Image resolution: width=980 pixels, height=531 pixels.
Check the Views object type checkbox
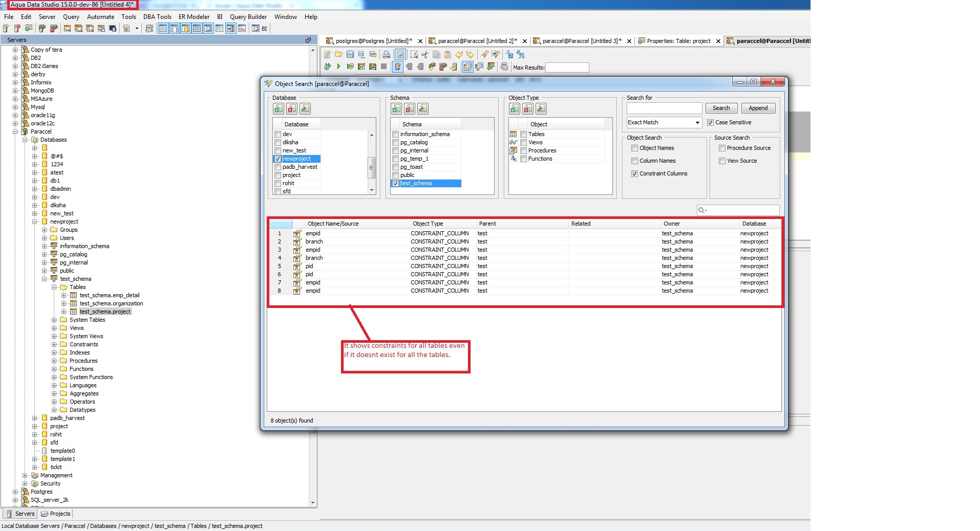pyautogui.click(x=524, y=143)
